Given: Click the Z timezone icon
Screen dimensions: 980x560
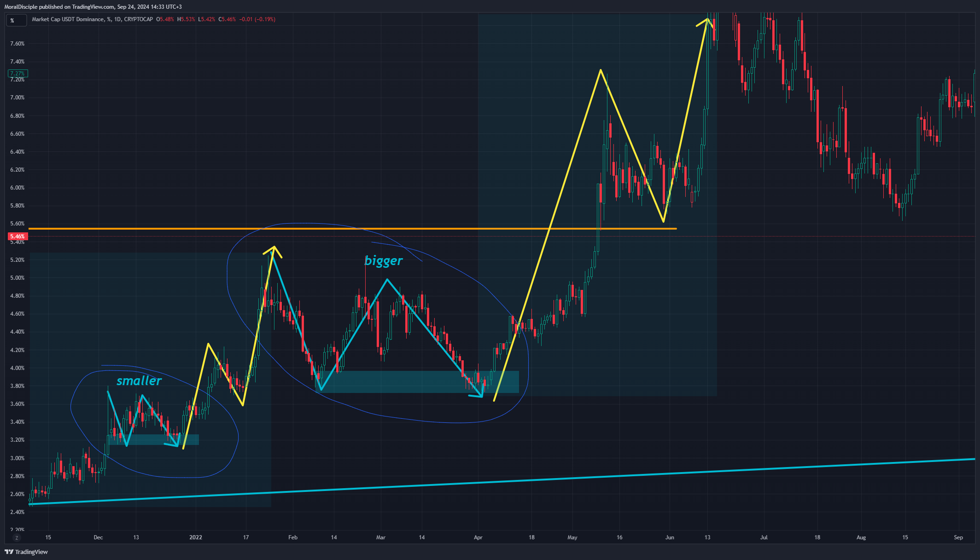Looking at the screenshot, I should point(17,538).
